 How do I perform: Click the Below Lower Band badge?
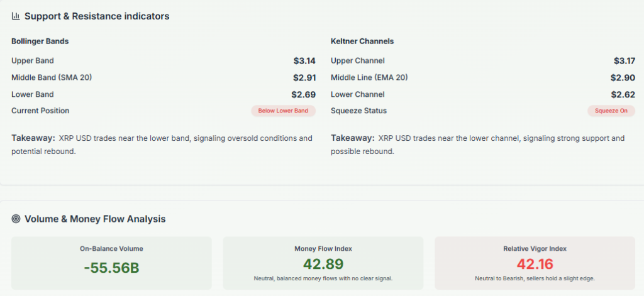[x=283, y=111]
